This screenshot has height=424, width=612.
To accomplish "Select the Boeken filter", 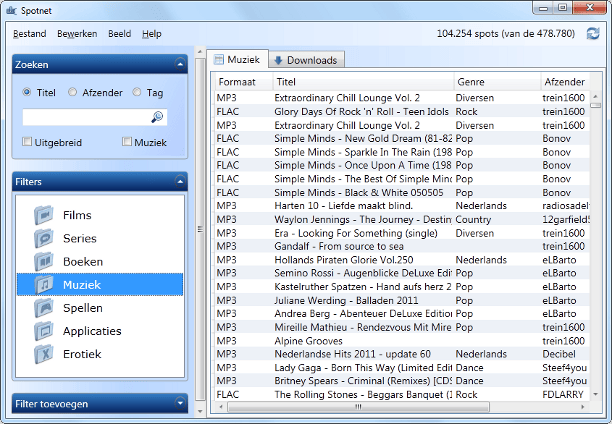I will tap(100, 262).
